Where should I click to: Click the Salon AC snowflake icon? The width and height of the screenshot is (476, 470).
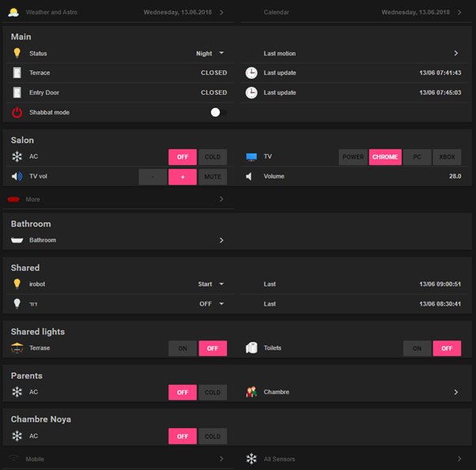[17, 156]
